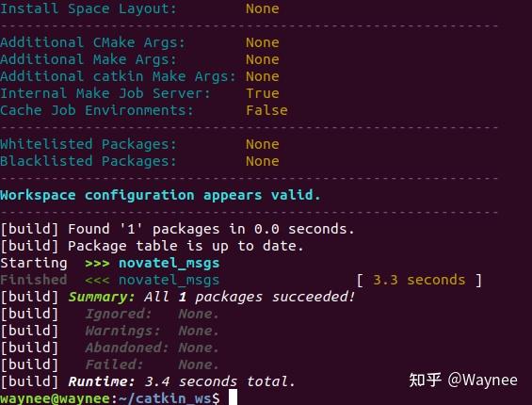Click the 'False' value for Cache Job Environments
The width and height of the screenshot is (532, 405).
click(266, 110)
